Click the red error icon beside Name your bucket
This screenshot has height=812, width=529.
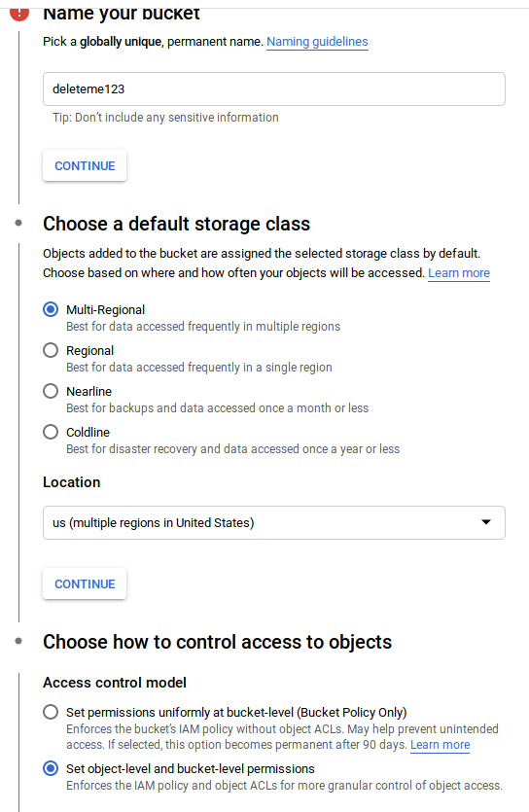point(19,14)
